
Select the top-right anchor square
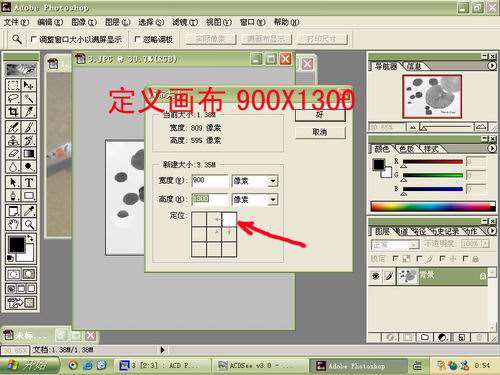click(229, 220)
